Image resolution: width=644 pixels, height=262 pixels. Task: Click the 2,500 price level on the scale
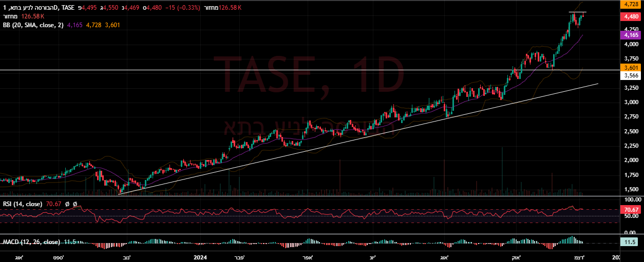tap(631, 132)
